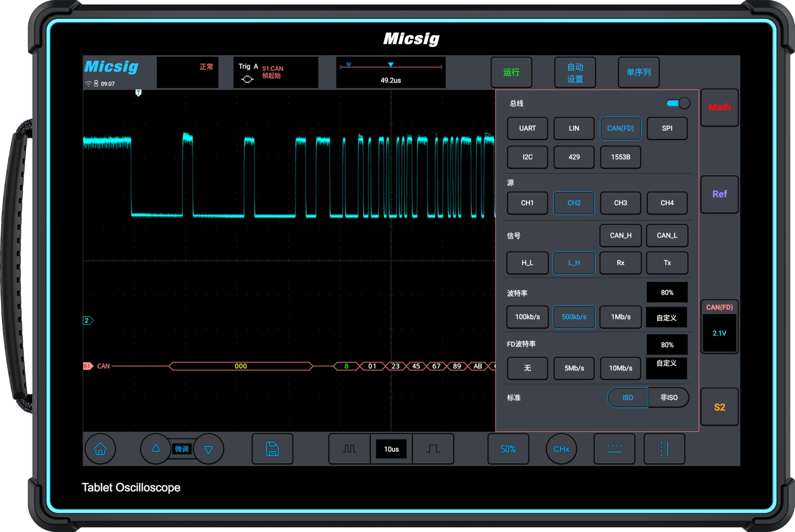Tap the CHx channel selector icon
The height and width of the screenshot is (532, 795).
click(x=561, y=449)
